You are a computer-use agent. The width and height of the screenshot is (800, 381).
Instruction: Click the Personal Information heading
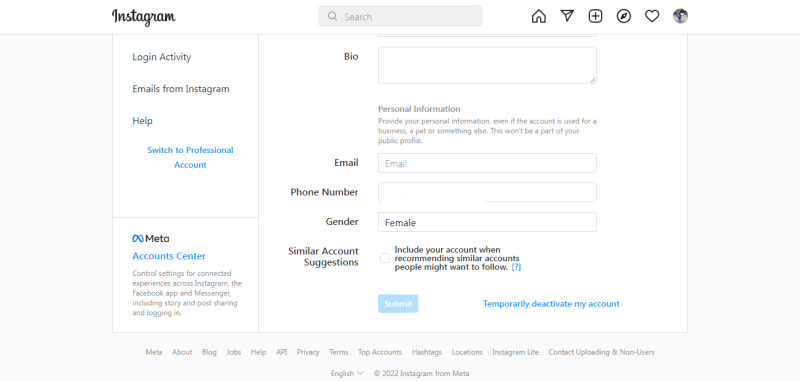pyautogui.click(x=419, y=109)
